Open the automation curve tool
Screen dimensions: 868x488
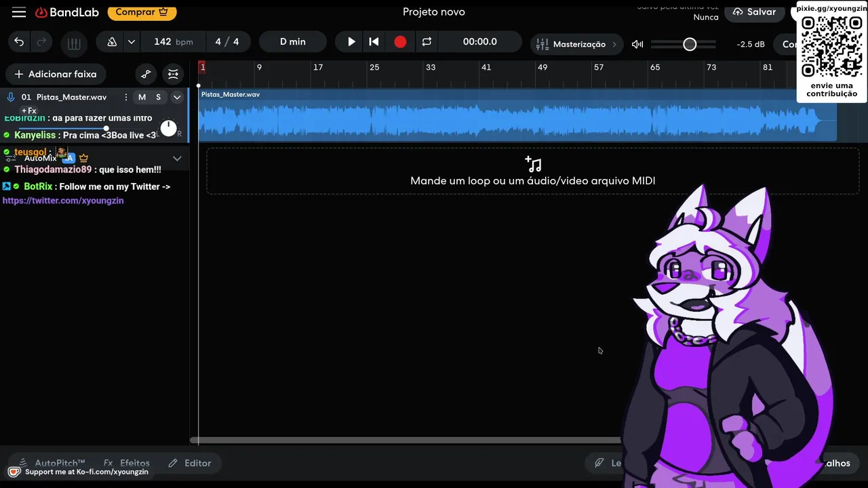tap(145, 74)
